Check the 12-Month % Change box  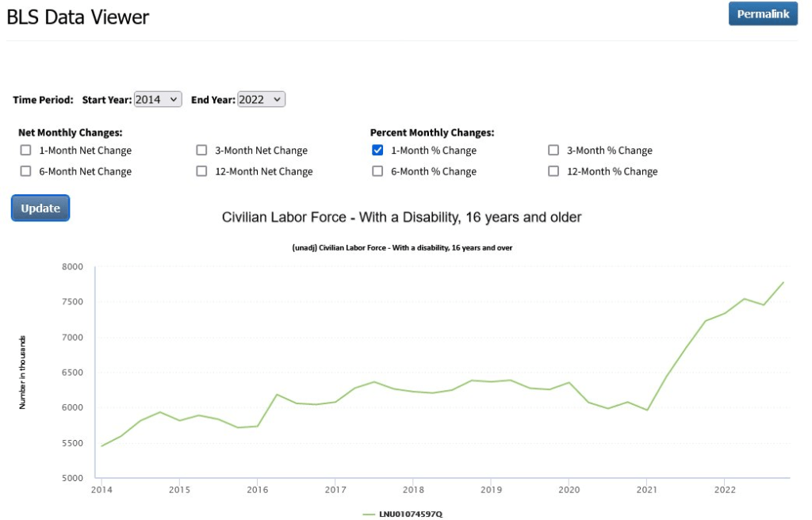[x=553, y=171]
